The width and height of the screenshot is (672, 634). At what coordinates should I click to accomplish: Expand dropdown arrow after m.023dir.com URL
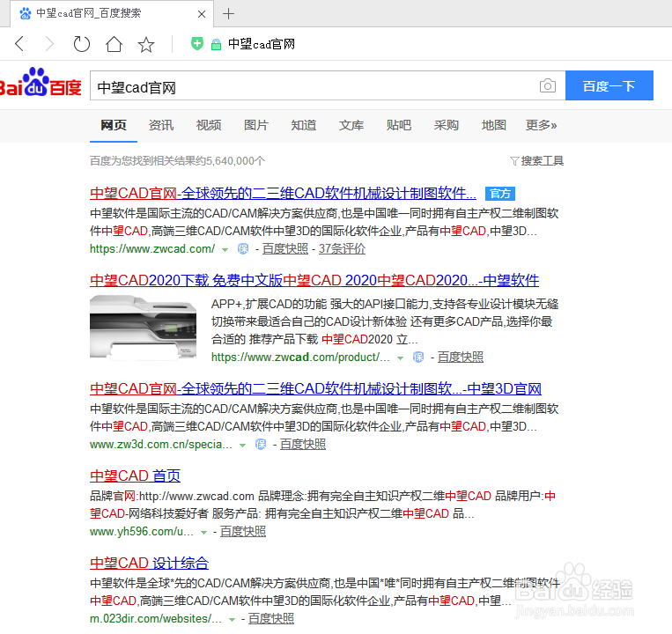click(233, 620)
